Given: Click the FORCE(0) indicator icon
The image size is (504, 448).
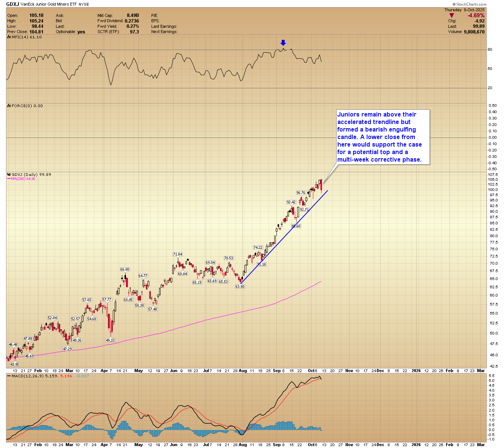Looking at the screenshot, I should point(9,106).
